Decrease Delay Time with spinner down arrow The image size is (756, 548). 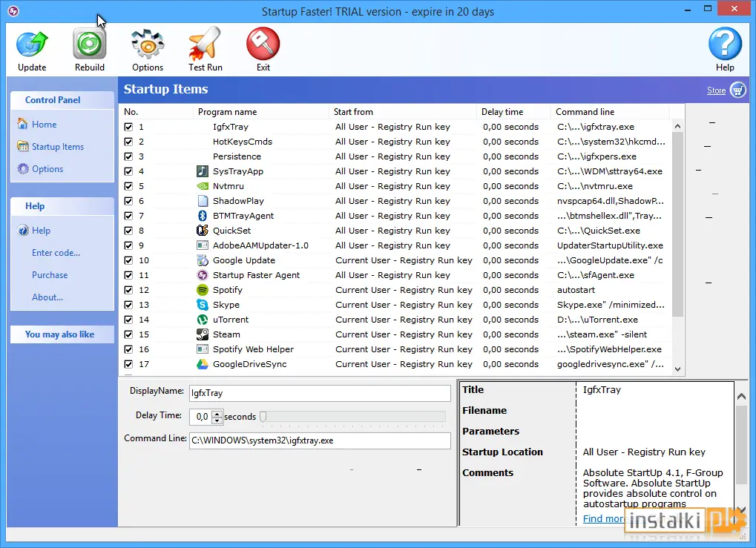tap(217, 420)
